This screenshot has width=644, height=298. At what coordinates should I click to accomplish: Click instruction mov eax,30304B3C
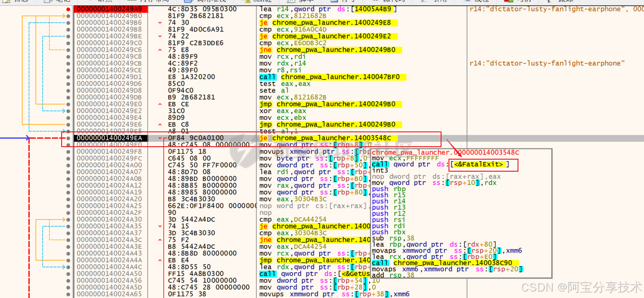point(293,199)
